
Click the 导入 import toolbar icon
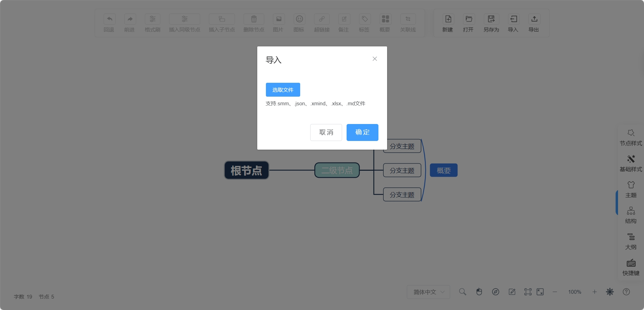tap(513, 19)
